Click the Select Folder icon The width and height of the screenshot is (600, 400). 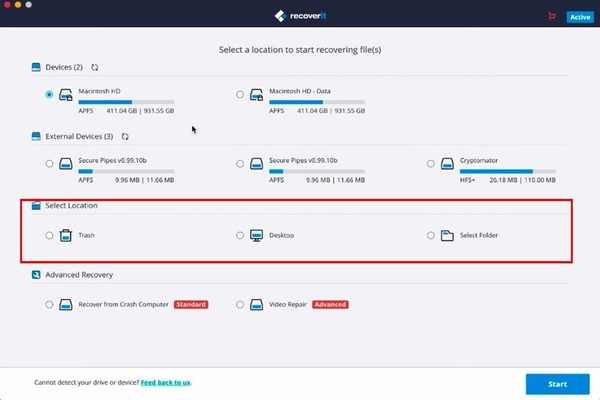447,235
